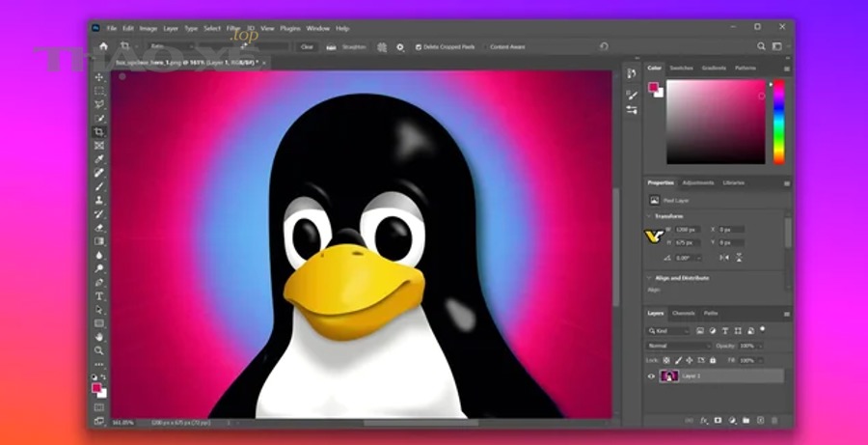Select the Hand tool
The height and width of the screenshot is (445, 868).
coord(99,336)
